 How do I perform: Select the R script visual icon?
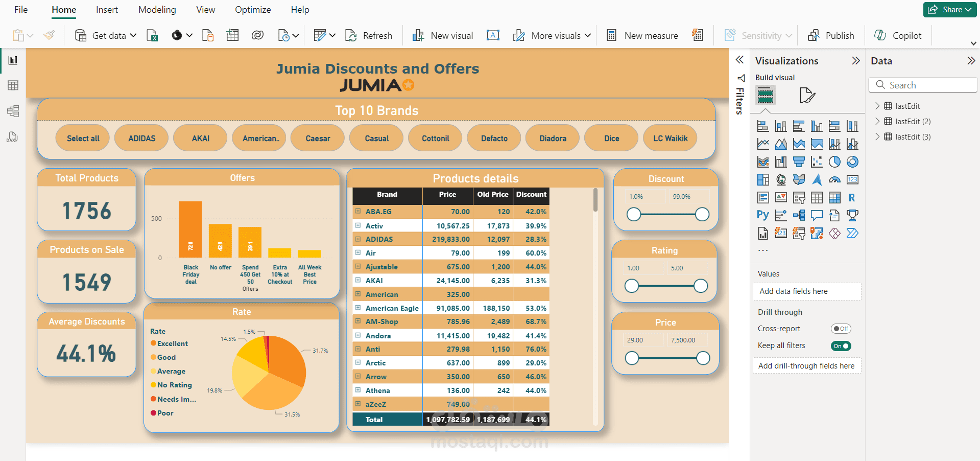[852, 198]
